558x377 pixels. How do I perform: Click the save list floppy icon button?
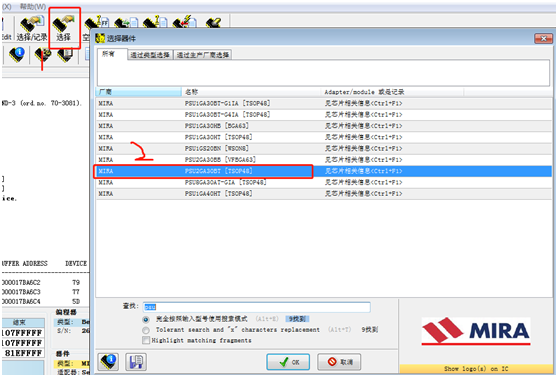136,362
